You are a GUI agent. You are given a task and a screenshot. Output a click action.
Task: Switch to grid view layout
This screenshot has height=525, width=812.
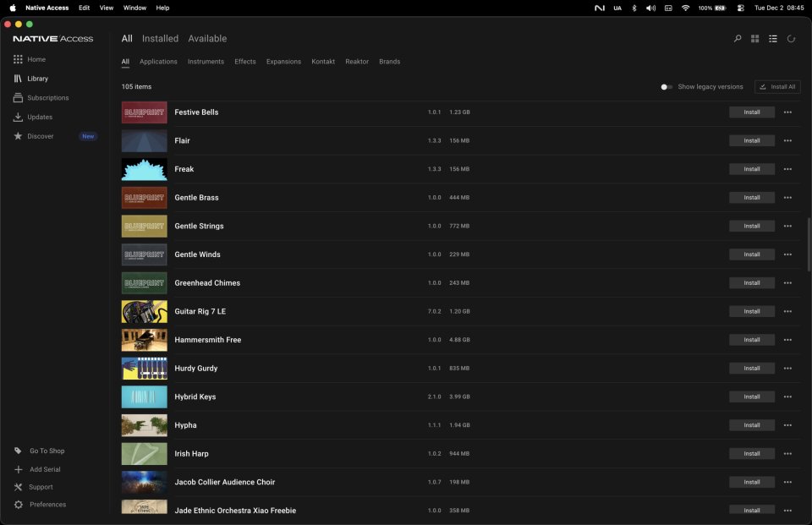754,38
